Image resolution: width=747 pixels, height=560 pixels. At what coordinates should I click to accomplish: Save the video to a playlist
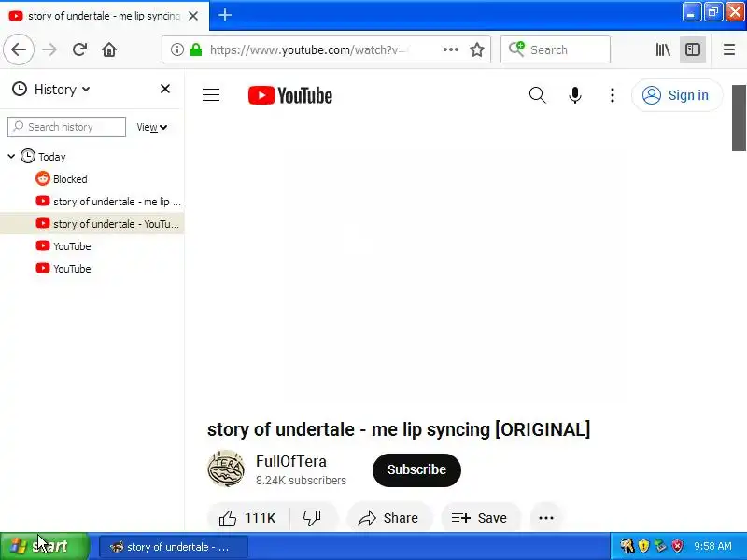(x=480, y=518)
